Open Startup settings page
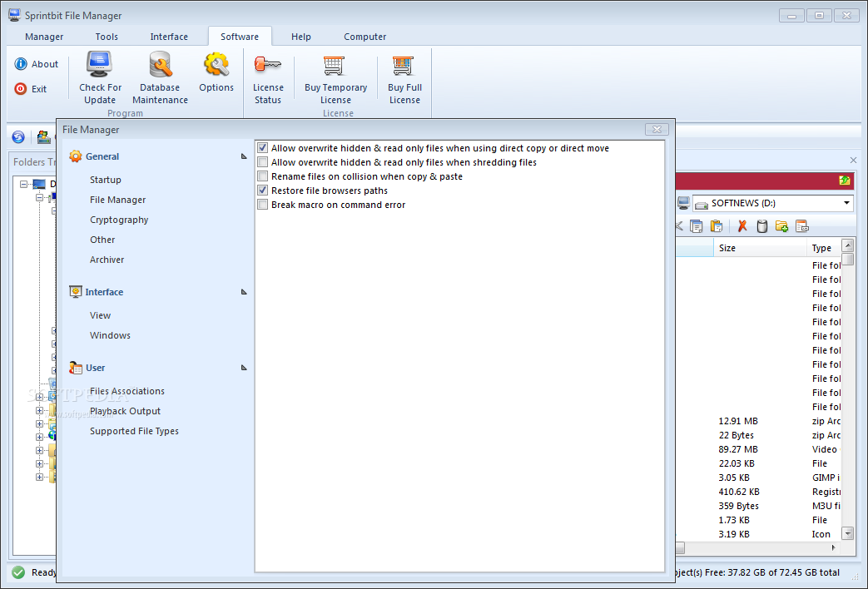 click(x=105, y=180)
